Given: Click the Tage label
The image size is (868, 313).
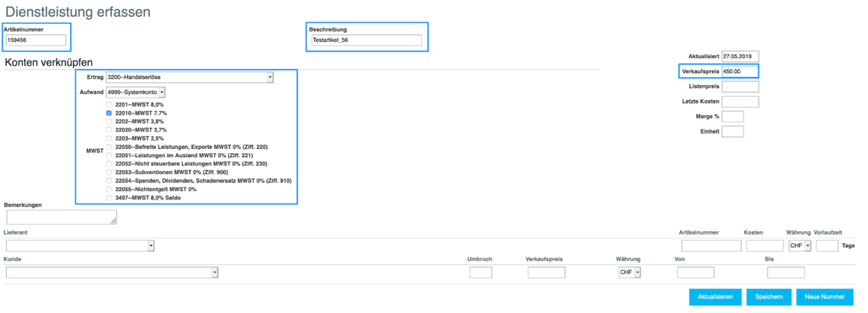Looking at the screenshot, I should [848, 246].
